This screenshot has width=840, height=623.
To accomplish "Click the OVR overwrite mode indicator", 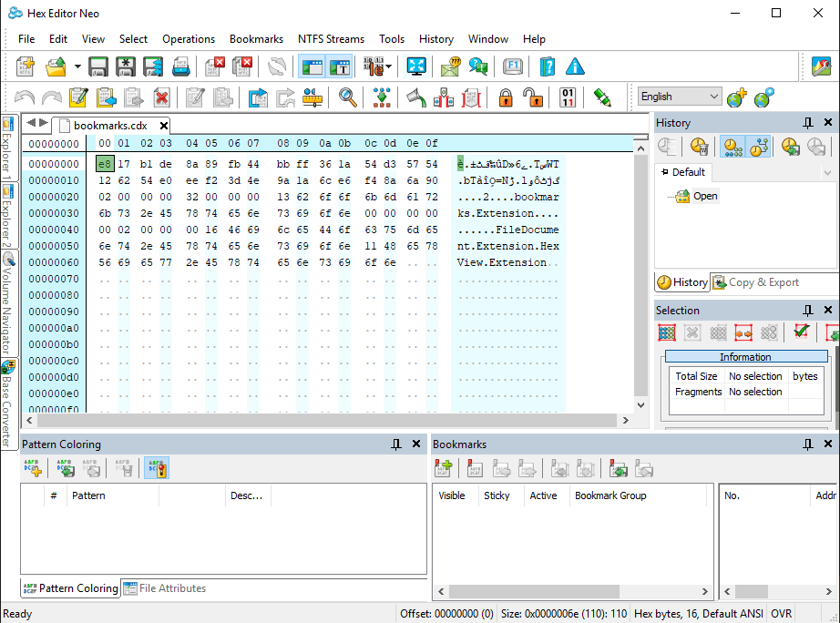I will click(781, 614).
